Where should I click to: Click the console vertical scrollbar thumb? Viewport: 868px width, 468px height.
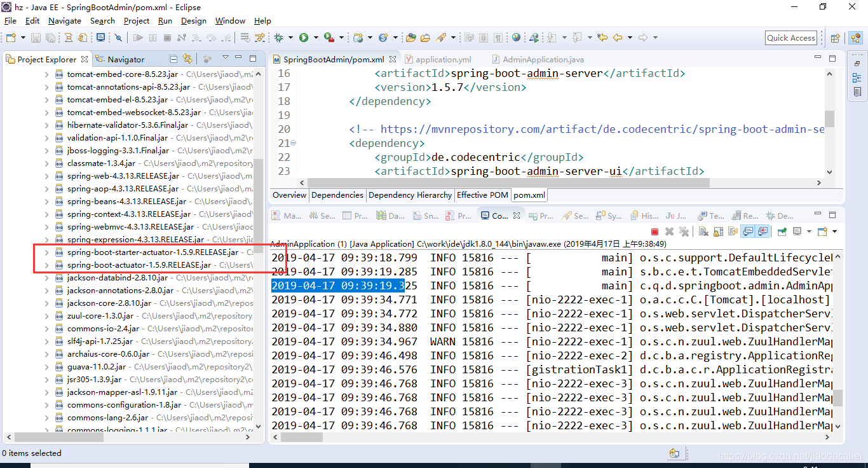(x=837, y=398)
